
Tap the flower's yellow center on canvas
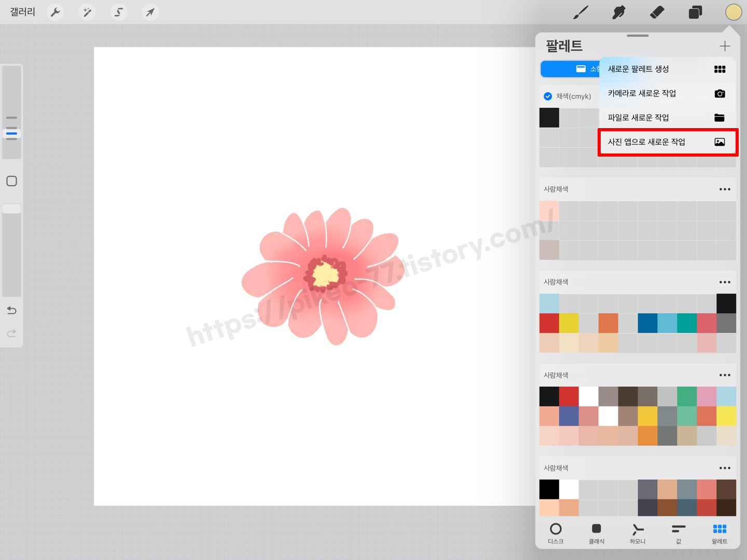(325, 274)
